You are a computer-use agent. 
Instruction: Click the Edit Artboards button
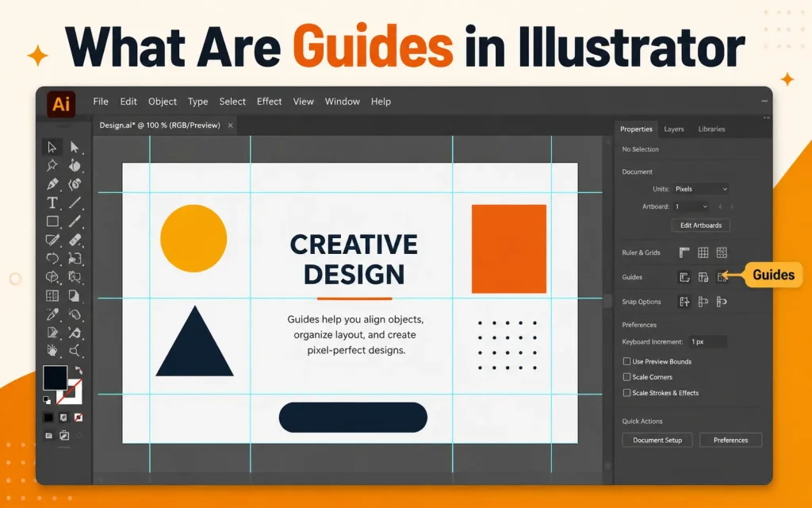coord(701,225)
